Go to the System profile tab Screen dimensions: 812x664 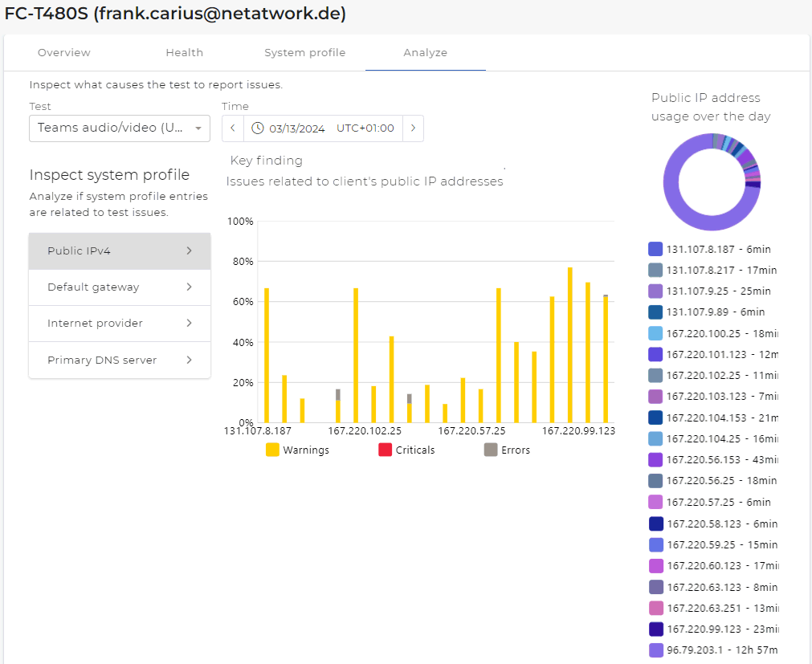304,53
